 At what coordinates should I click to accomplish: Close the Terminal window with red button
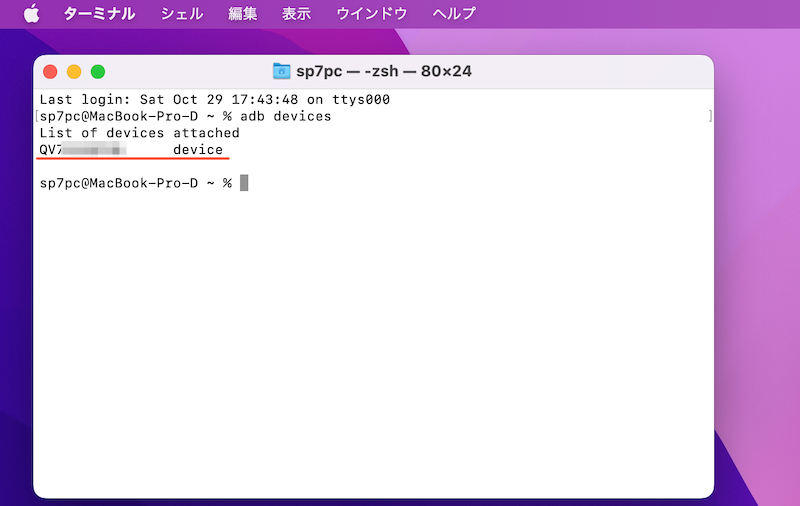50,71
